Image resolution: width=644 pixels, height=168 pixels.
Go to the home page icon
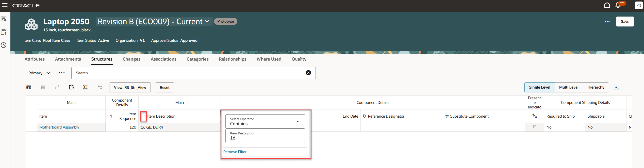(x=607, y=5)
